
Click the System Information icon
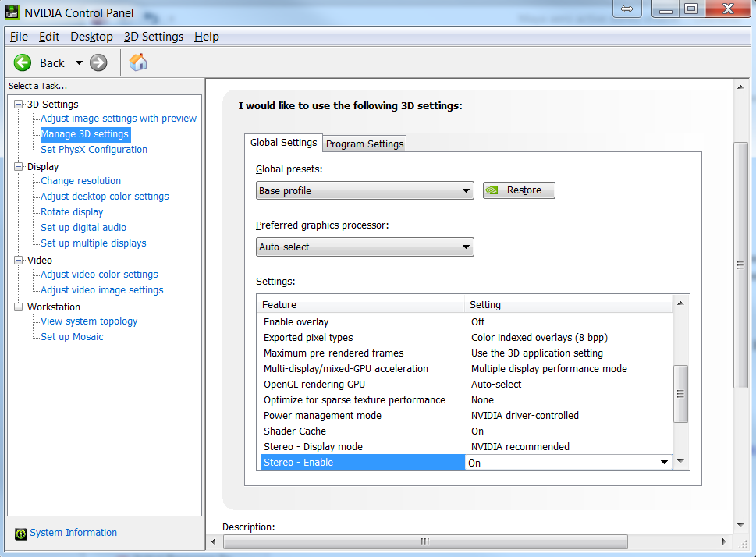click(21, 534)
